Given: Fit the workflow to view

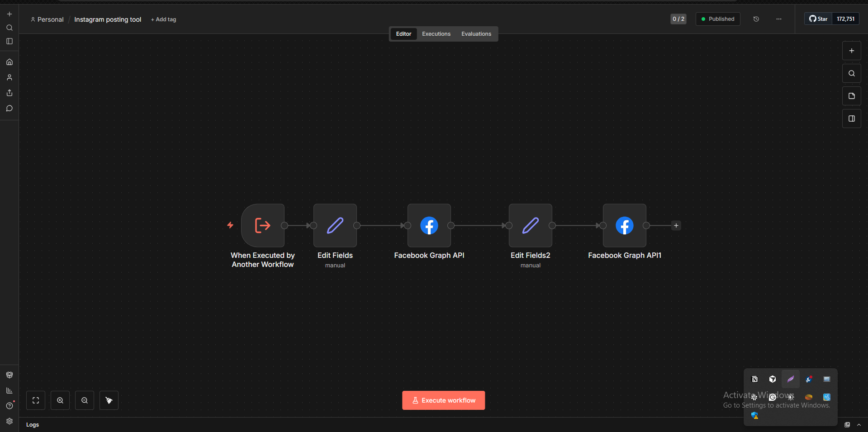Looking at the screenshot, I should point(36,400).
